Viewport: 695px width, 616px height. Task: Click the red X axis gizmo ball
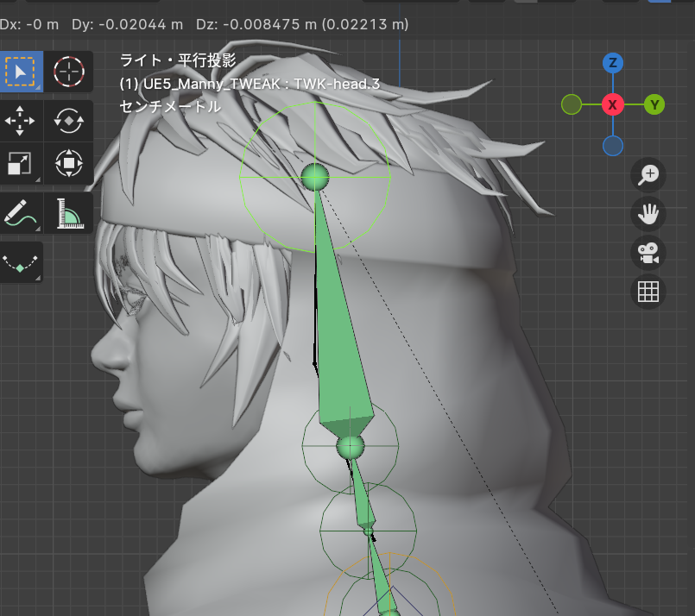click(613, 105)
